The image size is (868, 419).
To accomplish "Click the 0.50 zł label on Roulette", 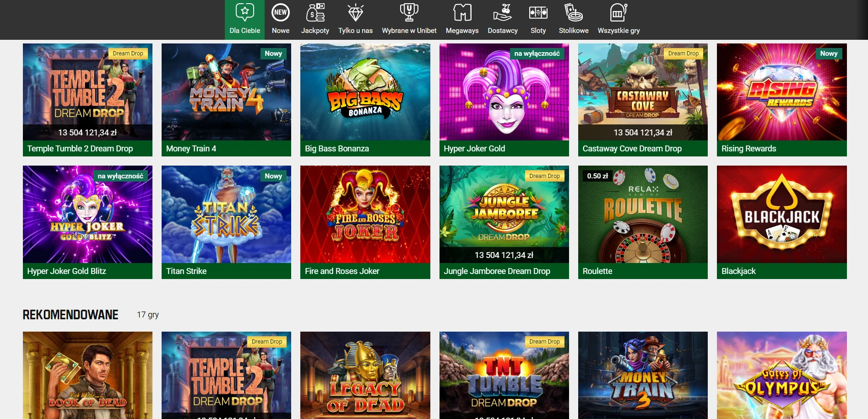I will [597, 176].
